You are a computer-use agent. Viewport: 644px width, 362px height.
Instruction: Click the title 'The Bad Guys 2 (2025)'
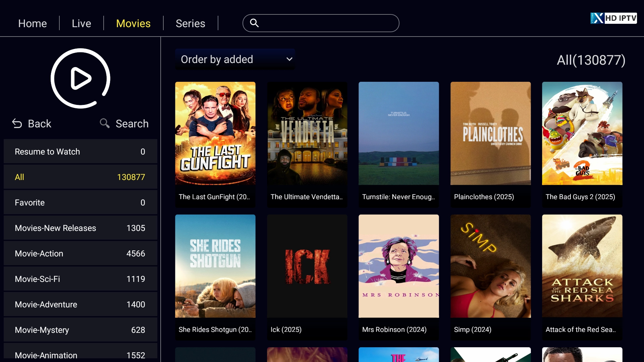coord(580,197)
